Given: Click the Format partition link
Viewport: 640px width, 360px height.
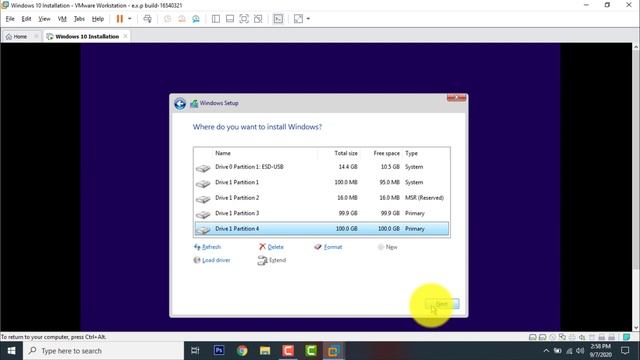Looking at the screenshot, I should tap(328, 247).
